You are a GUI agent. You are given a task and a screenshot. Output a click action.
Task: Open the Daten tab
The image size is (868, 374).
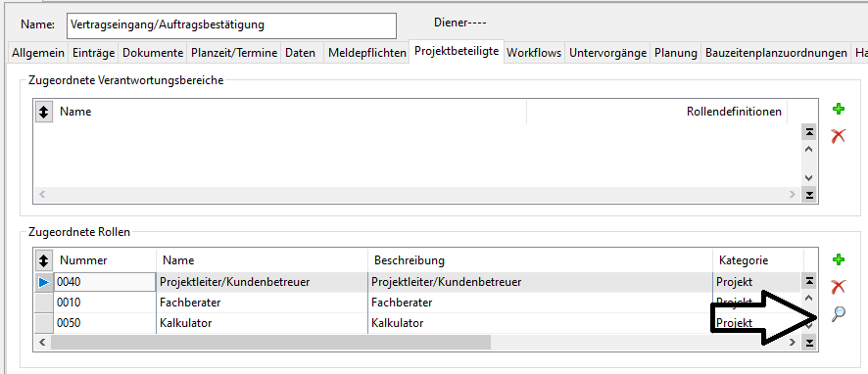(x=301, y=53)
